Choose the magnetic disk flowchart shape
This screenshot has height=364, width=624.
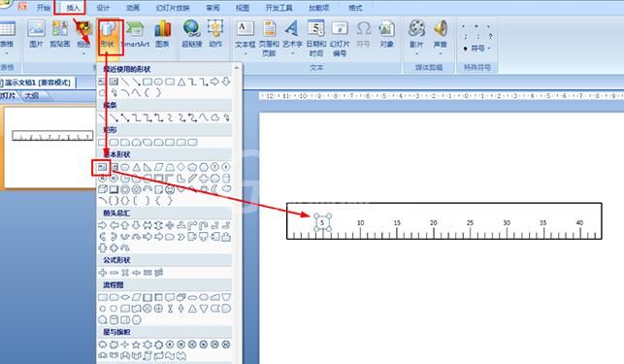click(114, 319)
